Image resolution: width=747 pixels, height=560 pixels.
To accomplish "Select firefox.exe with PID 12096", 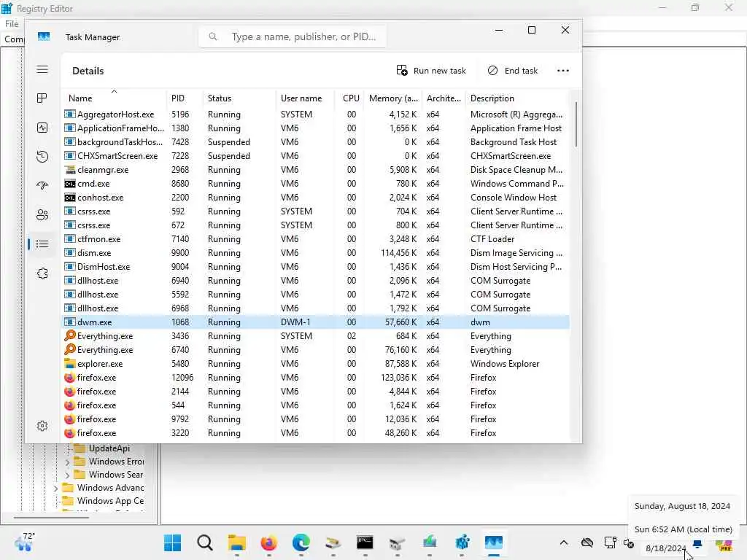I will click(317, 377).
